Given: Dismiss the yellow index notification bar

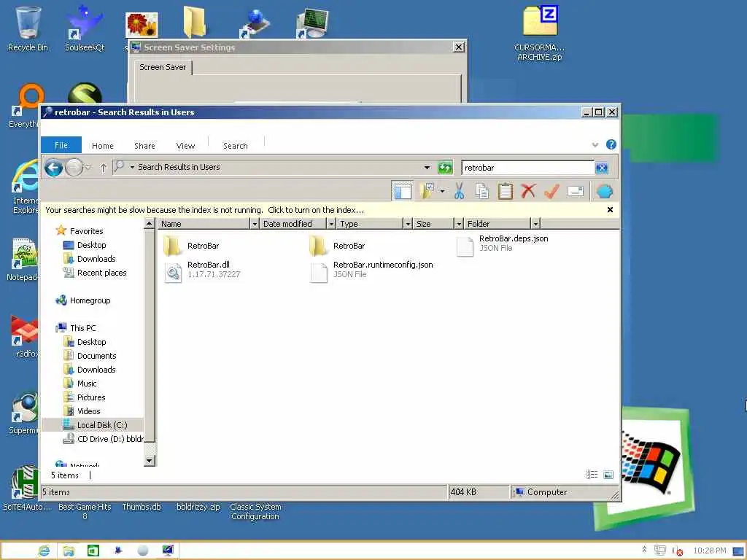Looking at the screenshot, I should tap(610, 209).
